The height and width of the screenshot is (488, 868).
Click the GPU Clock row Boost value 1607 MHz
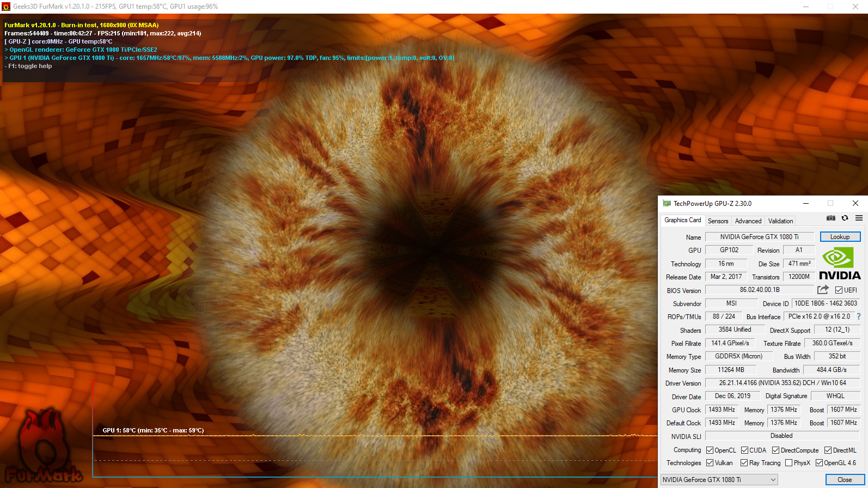pyautogui.click(x=843, y=410)
